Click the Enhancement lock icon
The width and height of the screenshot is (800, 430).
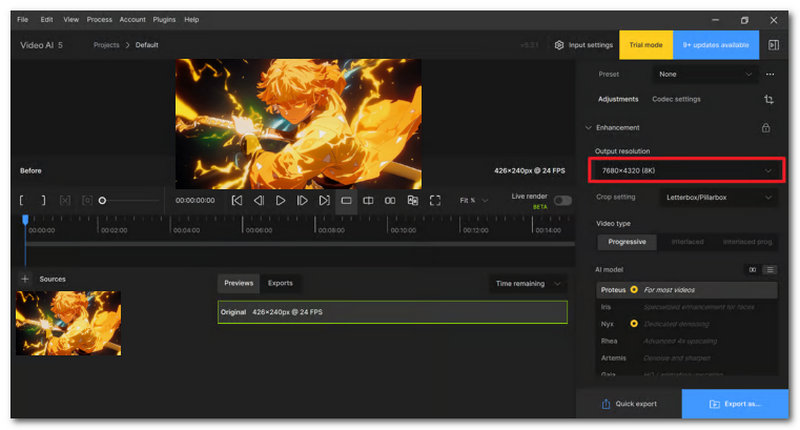point(766,128)
